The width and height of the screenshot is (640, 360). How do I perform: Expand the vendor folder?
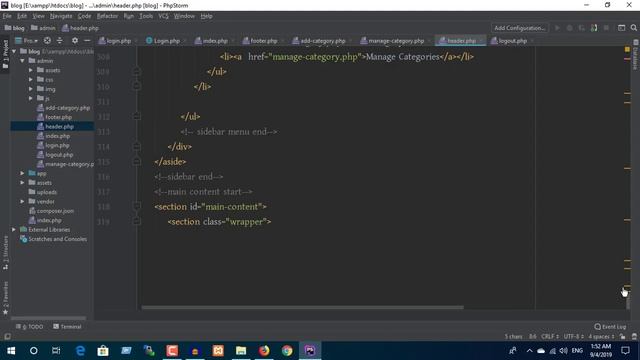(22, 202)
